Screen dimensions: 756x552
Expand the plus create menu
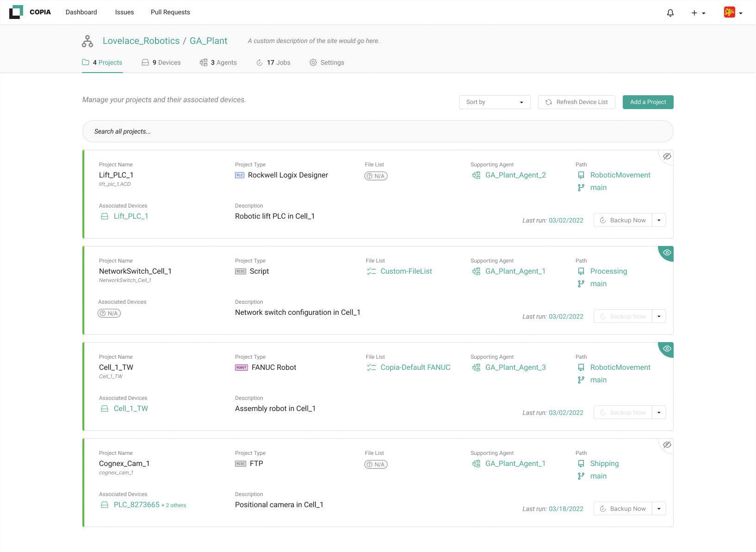coord(698,13)
